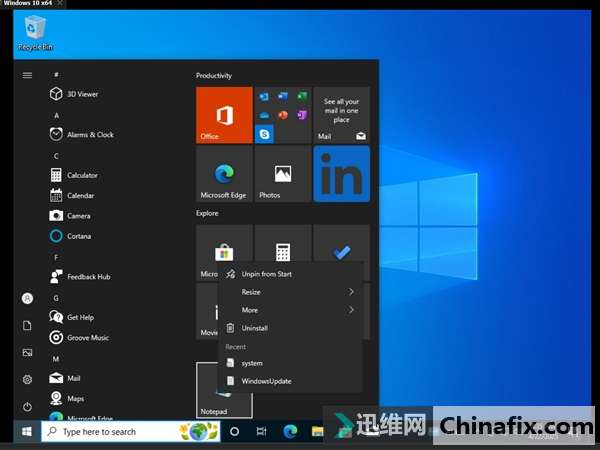
Task: Click the Explore group heading
Action: click(x=207, y=213)
